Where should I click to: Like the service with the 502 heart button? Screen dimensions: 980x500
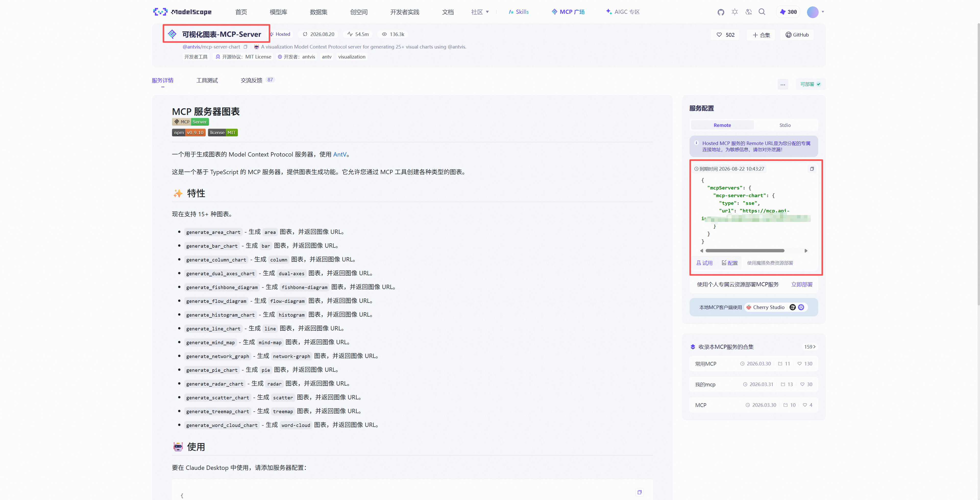click(725, 35)
